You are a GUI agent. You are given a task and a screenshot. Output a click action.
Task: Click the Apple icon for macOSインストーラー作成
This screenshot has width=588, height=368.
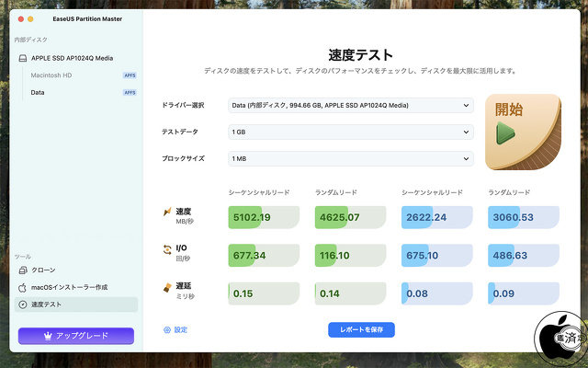coord(22,288)
